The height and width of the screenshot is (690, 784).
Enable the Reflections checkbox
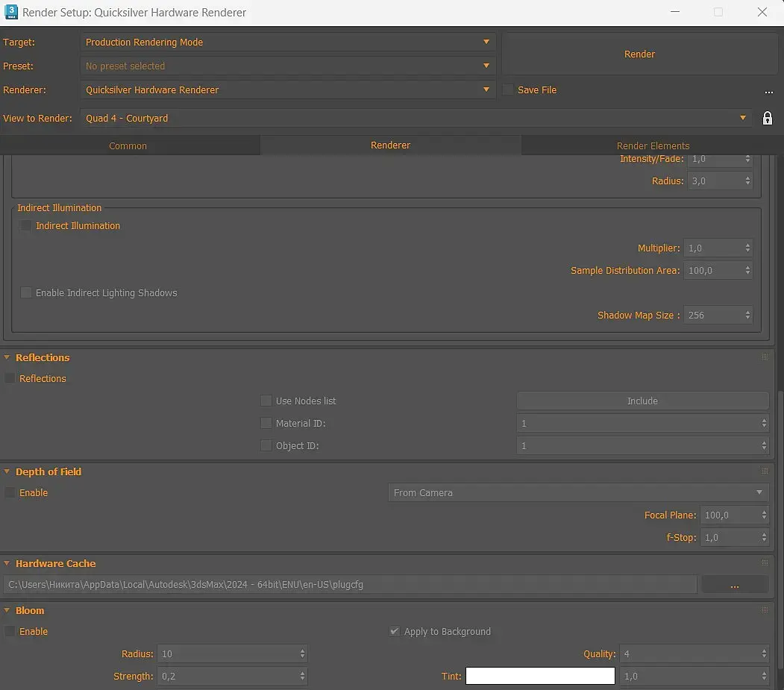[10, 378]
